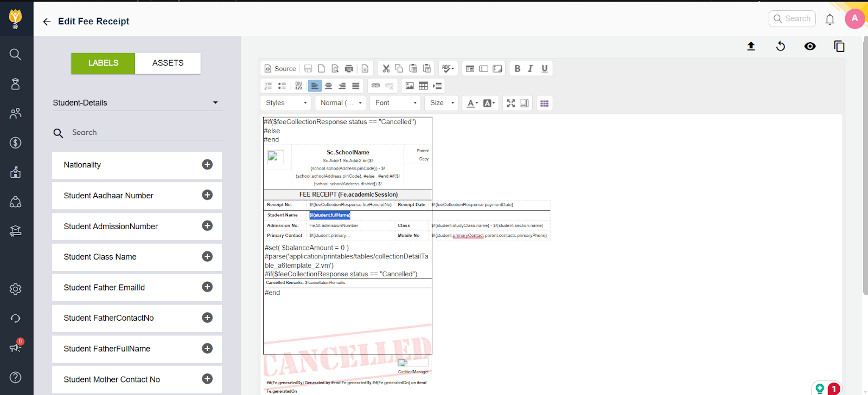Maximize the editor with the expand icon
Viewport: 868px width, 395px height.
pos(510,103)
